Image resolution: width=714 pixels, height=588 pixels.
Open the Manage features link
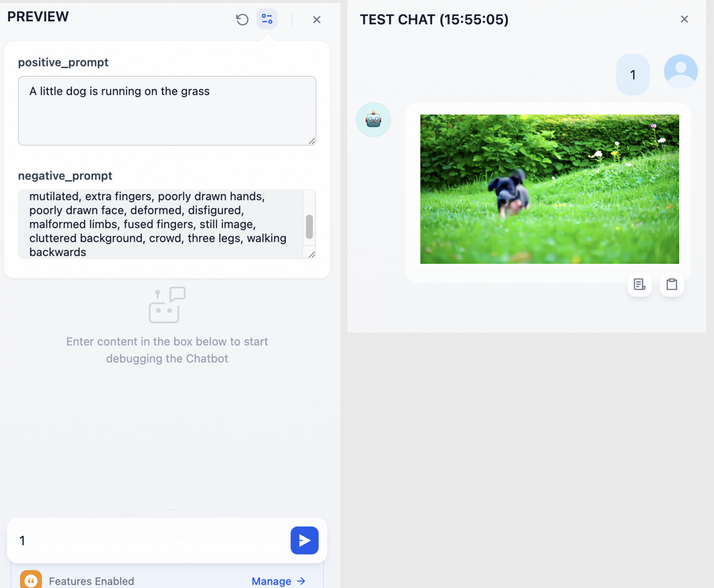(271, 581)
